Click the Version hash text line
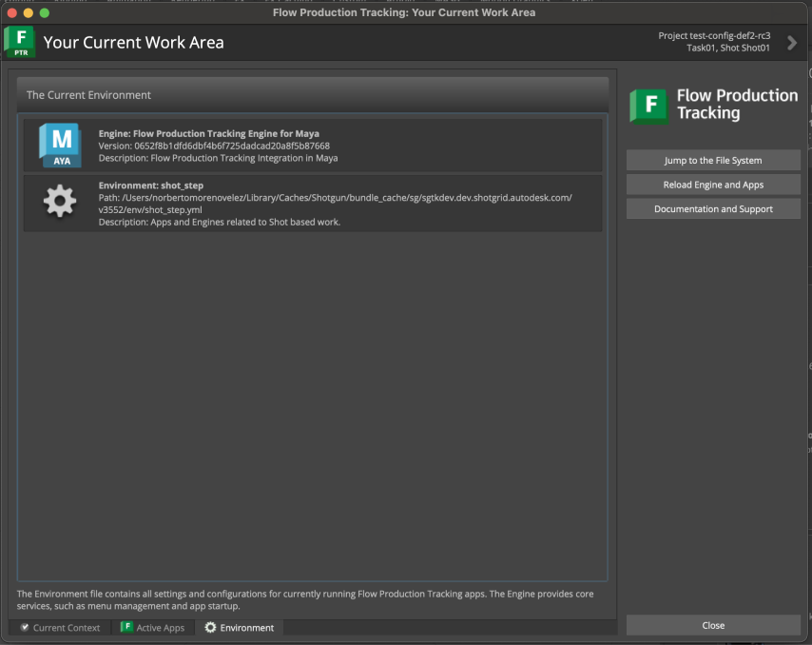 coord(214,146)
